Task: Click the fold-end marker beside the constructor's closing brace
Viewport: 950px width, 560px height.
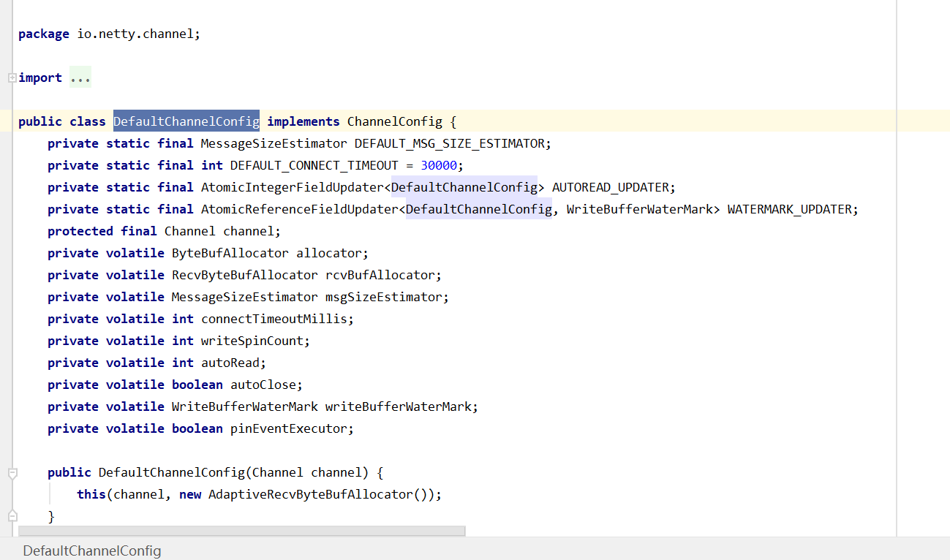Action: (x=12, y=516)
